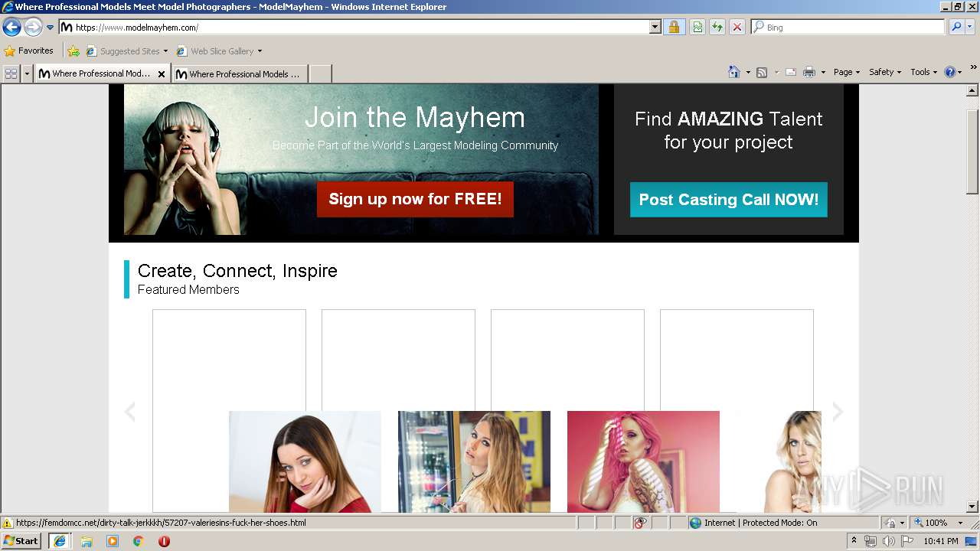Click the search magnifier button
Viewport: 980px width, 551px height.
tap(956, 27)
